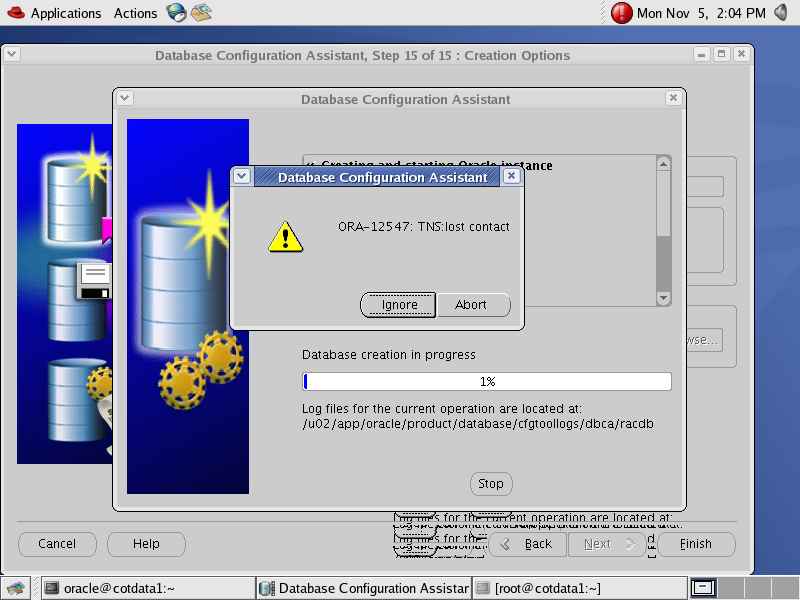
Task: Click the database creation progress bar
Action: [x=487, y=381]
